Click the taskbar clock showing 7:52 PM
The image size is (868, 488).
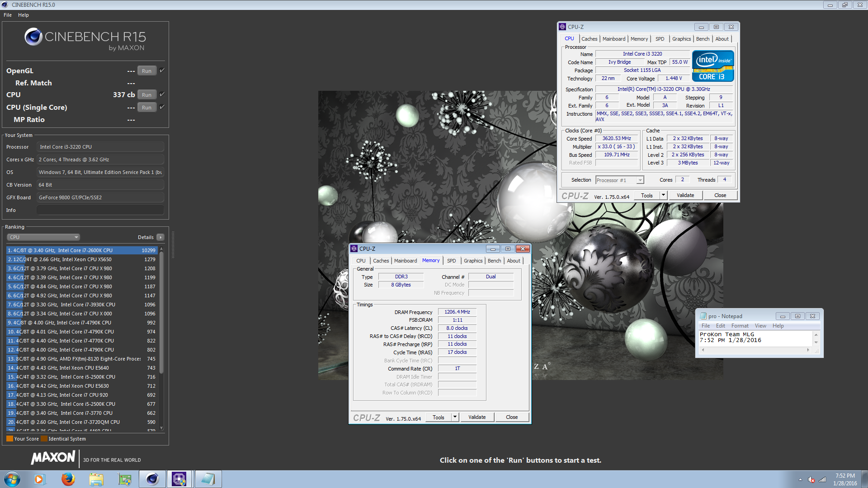(844, 479)
